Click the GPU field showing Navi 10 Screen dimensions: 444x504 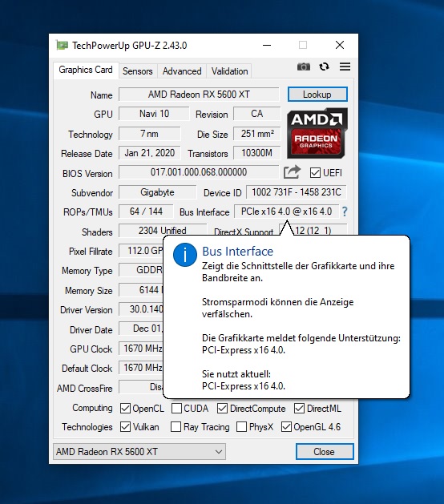click(154, 114)
